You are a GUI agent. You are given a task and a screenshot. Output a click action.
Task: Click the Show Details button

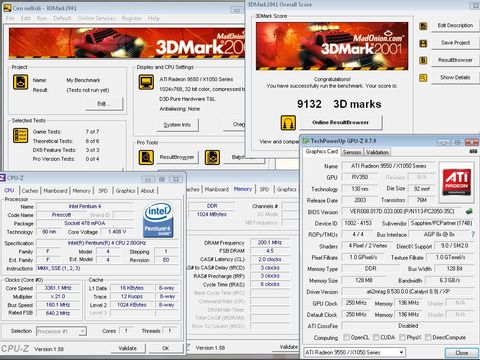click(455, 77)
